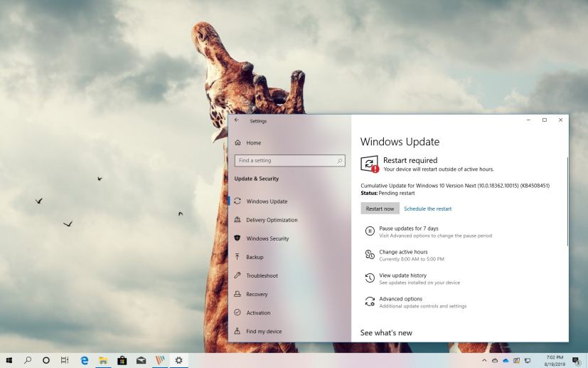The width and height of the screenshot is (588, 368).
Task: Open Microsoft Store from the taskbar
Action: (122, 360)
